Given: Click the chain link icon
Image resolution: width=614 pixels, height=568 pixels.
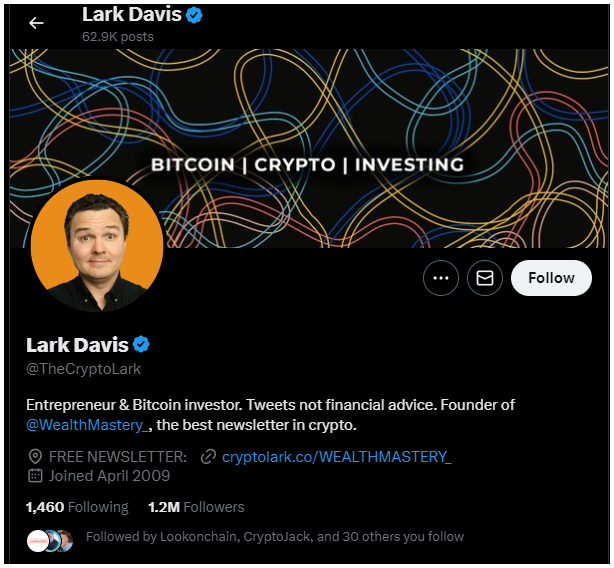Looking at the screenshot, I should [x=208, y=457].
